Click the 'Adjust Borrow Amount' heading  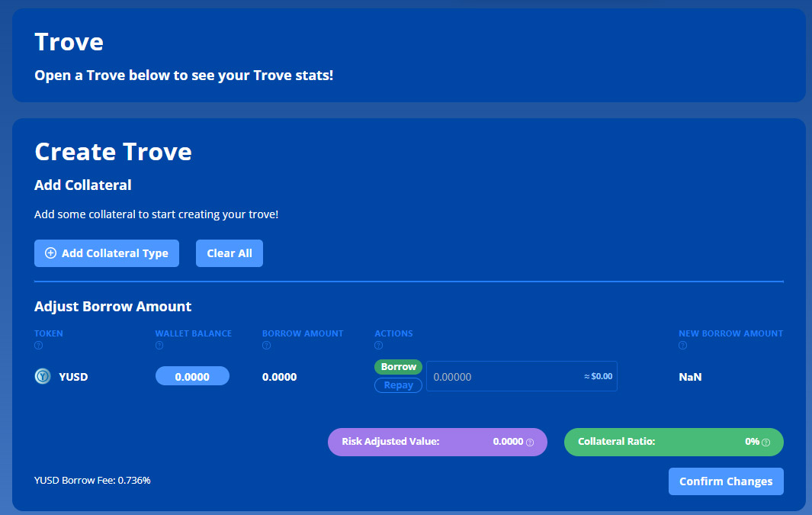[113, 307]
